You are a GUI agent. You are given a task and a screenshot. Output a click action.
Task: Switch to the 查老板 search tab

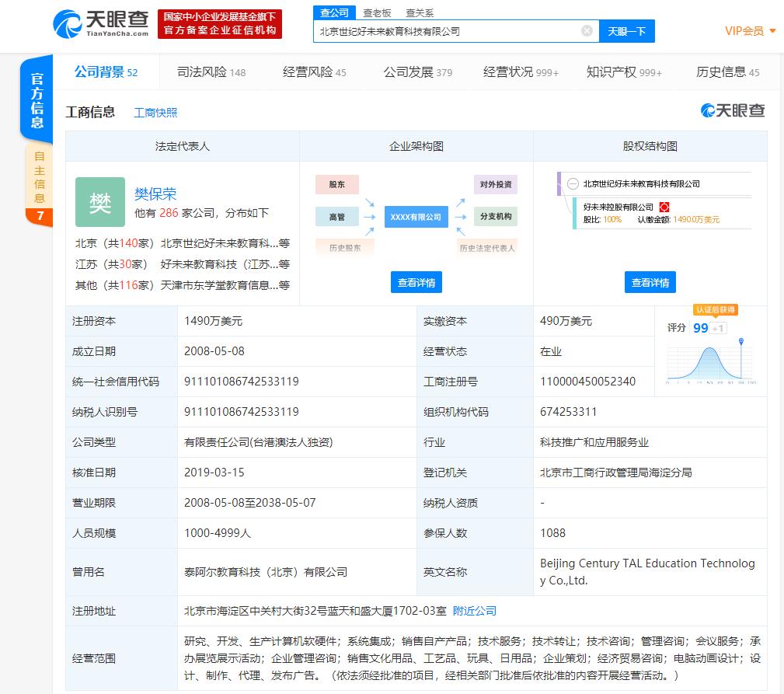point(377,13)
